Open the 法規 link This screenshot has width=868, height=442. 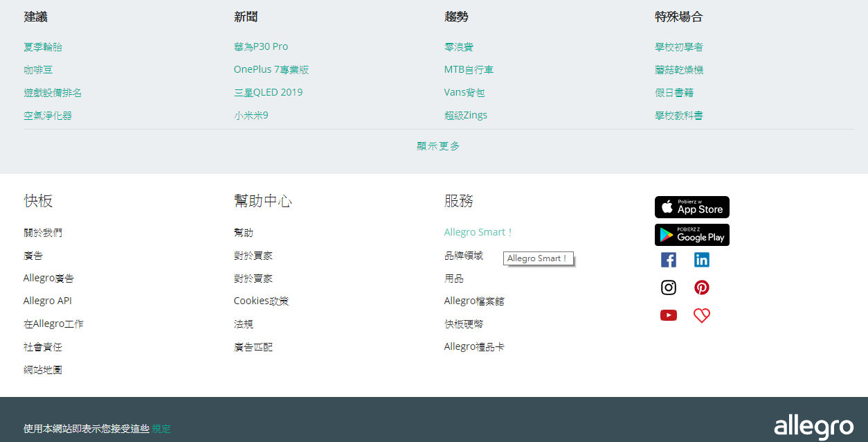click(x=244, y=324)
